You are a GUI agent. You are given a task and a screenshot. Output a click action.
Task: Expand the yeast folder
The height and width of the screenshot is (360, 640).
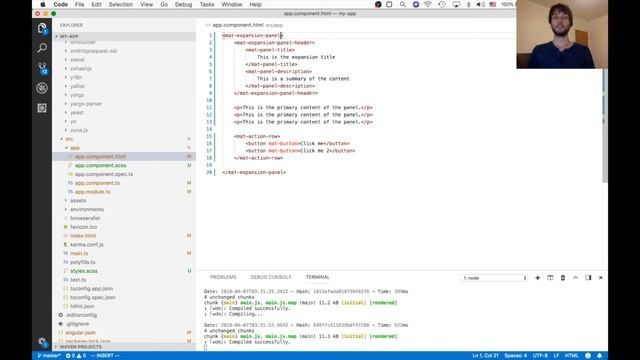coord(77,113)
